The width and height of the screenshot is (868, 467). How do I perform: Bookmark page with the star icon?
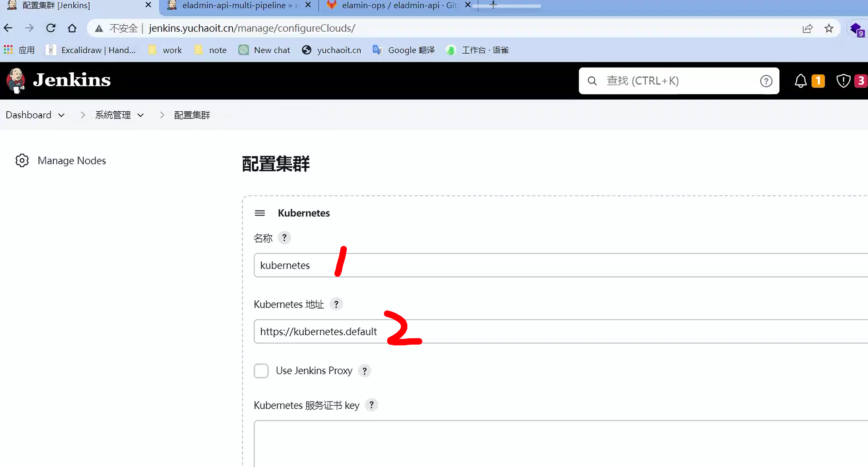pos(829,29)
